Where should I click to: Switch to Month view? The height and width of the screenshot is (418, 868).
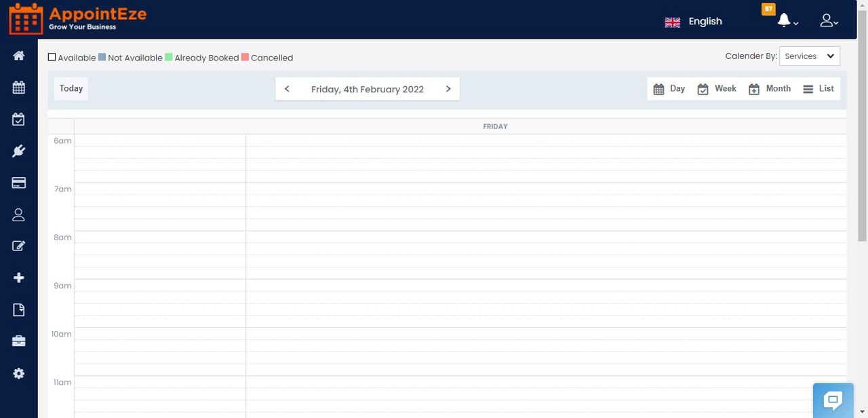pos(770,89)
